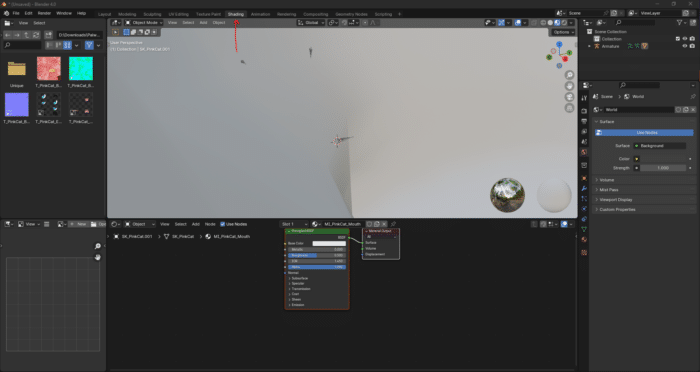The width and height of the screenshot is (700, 372).
Task: Select thumbnail display mode in file browser
Action: pyautogui.click(x=67, y=45)
